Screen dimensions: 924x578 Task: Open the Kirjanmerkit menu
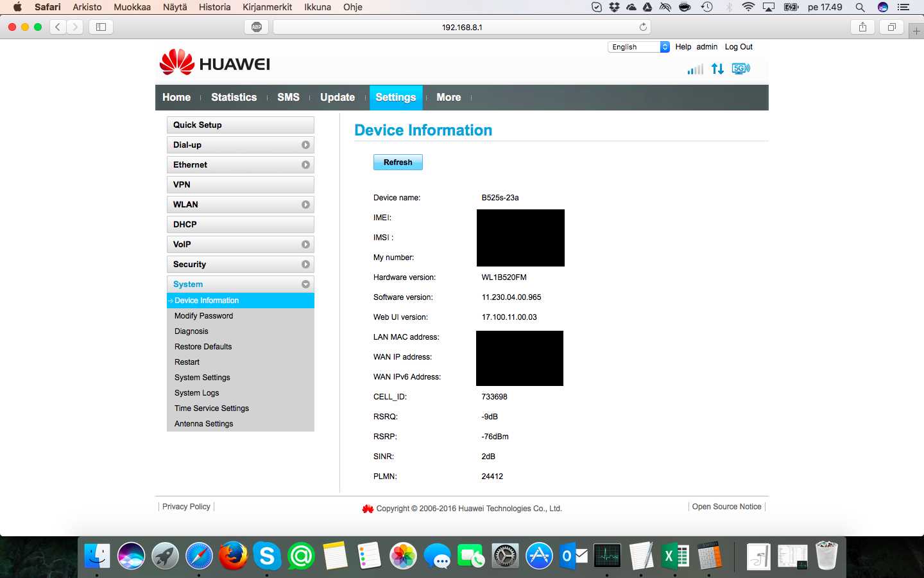click(267, 7)
